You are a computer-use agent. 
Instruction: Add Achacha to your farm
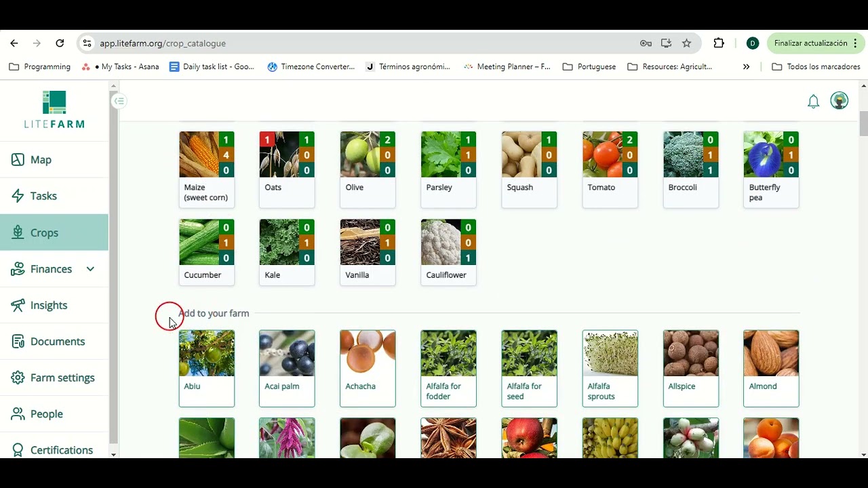pos(368,369)
